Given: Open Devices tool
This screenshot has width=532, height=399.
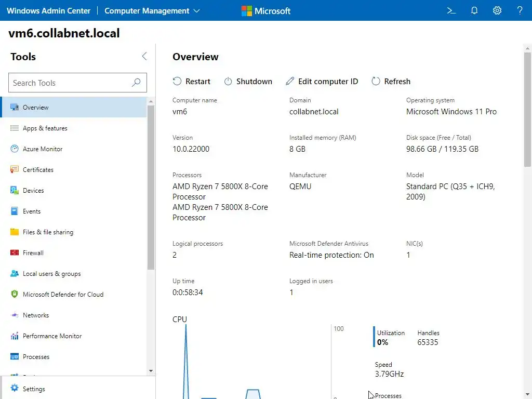Looking at the screenshot, I should pos(74,190).
